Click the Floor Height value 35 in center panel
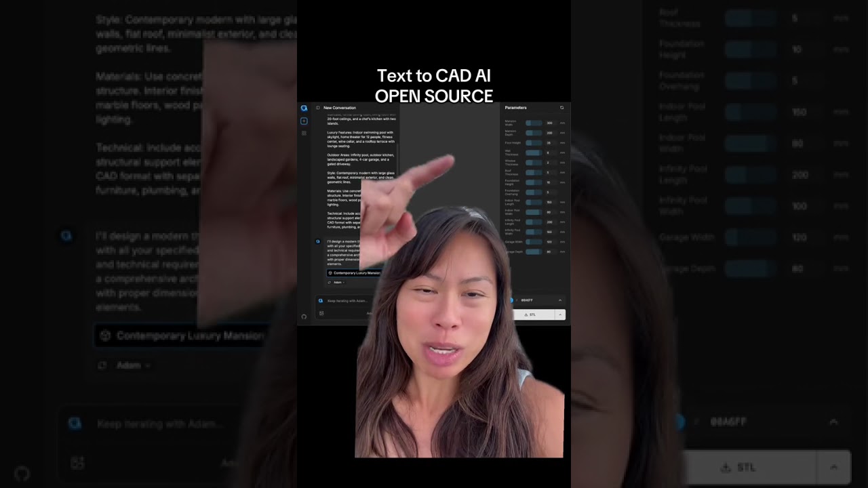The height and width of the screenshot is (488, 868). pyautogui.click(x=549, y=143)
